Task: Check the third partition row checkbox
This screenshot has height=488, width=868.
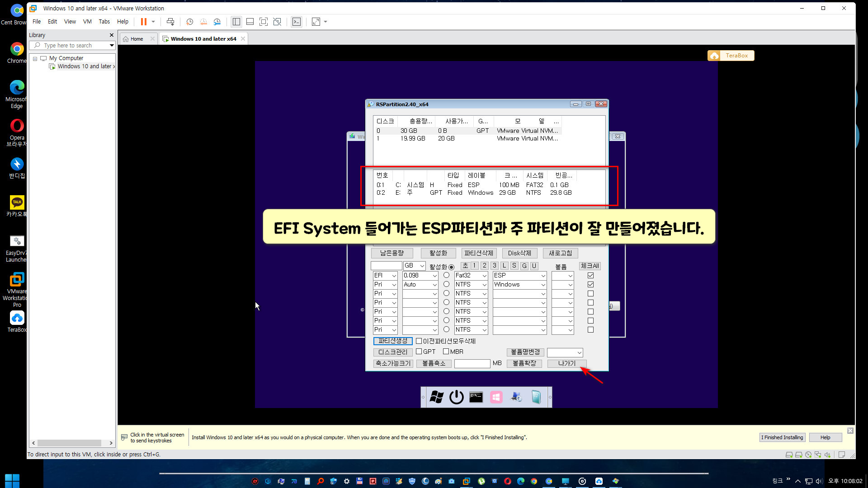Action: click(x=590, y=293)
